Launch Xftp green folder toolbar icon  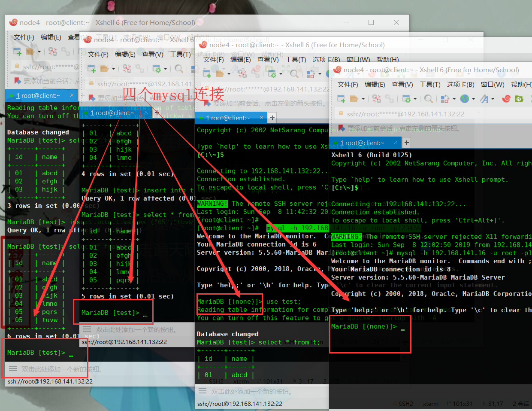pyautogui.click(x=519, y=99)
